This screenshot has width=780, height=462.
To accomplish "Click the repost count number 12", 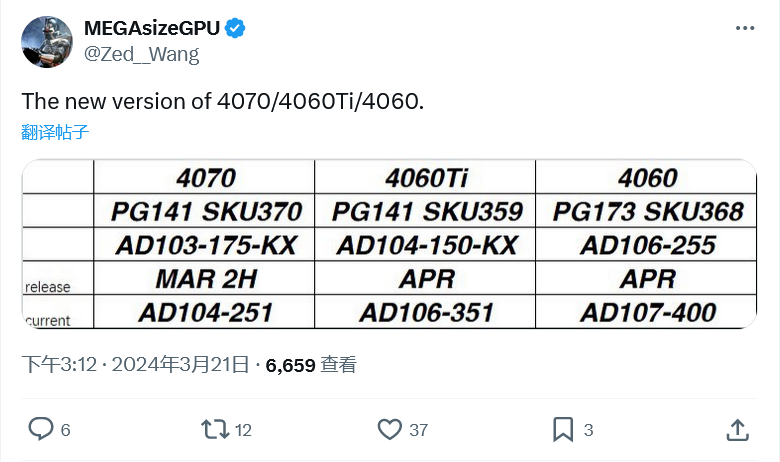I will pos(243,430).
